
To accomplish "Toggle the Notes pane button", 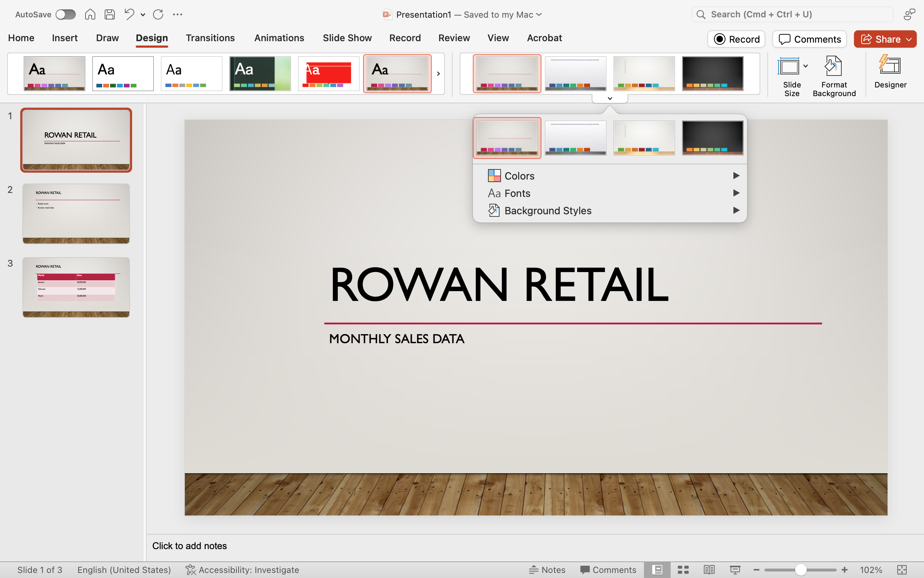I will [547, 570].
